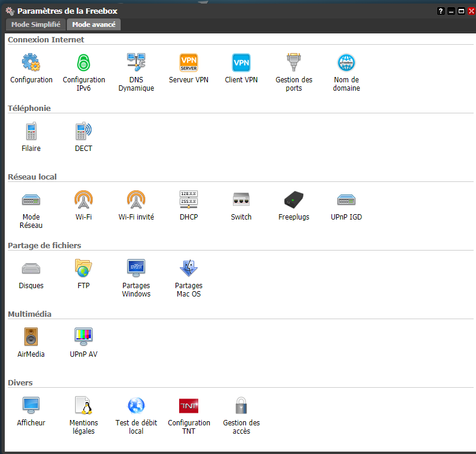Maximize the Paramètres de la Freebox window
476x454 pixels.
point(462,11)
